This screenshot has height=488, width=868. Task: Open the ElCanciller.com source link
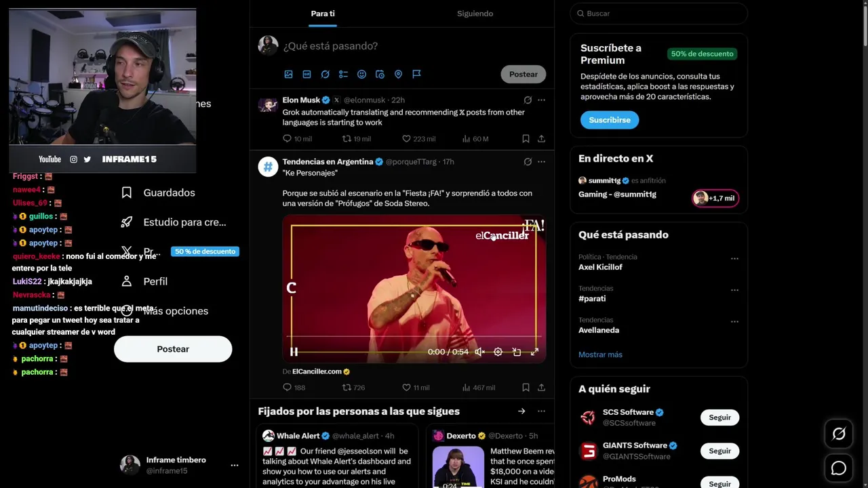click(x=317, y=371)
